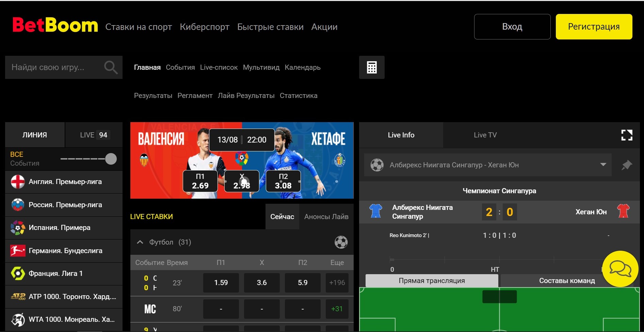Image resolution: width=644 pixels, height=332 pixels.
Task: Toggle the ВСЕ События switch
Action: tap(88, 159)
